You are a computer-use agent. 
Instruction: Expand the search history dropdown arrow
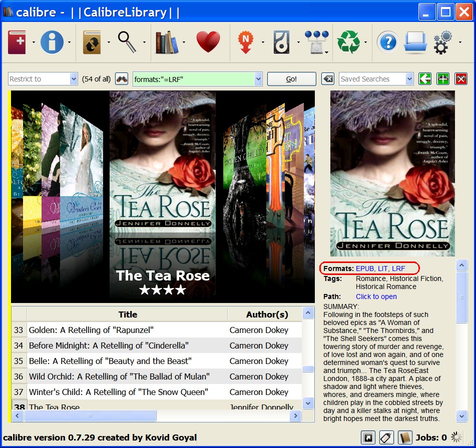(258, 79)
